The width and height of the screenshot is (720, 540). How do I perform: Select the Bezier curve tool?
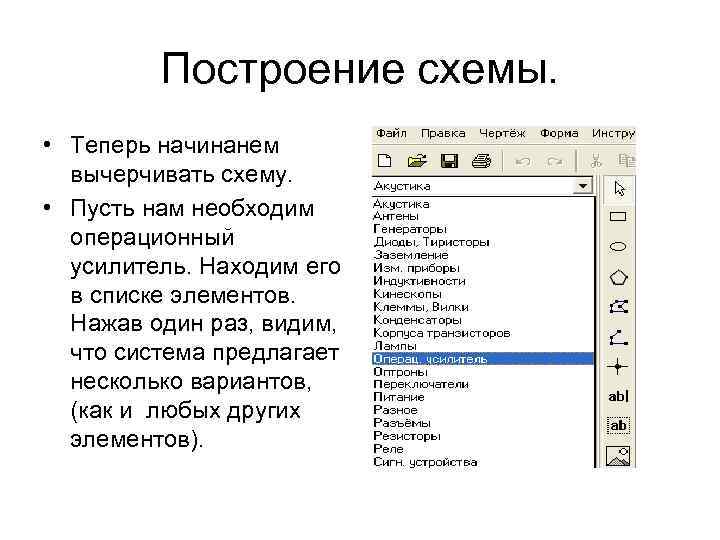(x=619, y=307)
